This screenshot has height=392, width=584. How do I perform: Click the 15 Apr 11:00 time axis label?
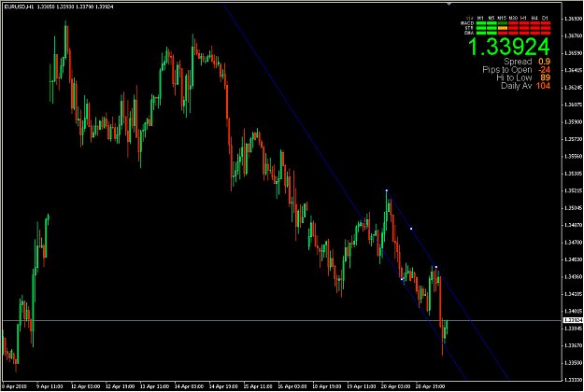[258, 386]
